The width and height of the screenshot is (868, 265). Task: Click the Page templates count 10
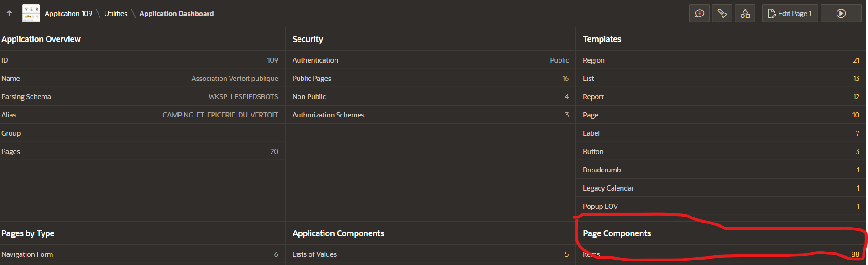(856, 115)
